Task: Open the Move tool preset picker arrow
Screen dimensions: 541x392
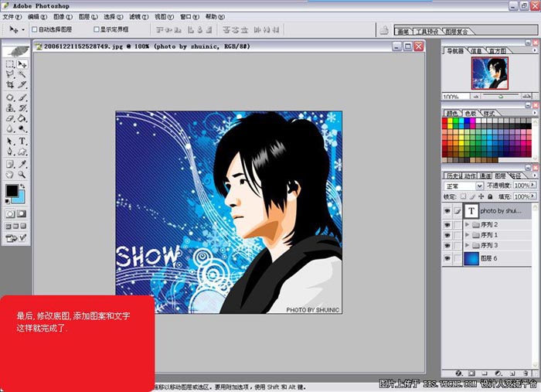Action: 23,29
